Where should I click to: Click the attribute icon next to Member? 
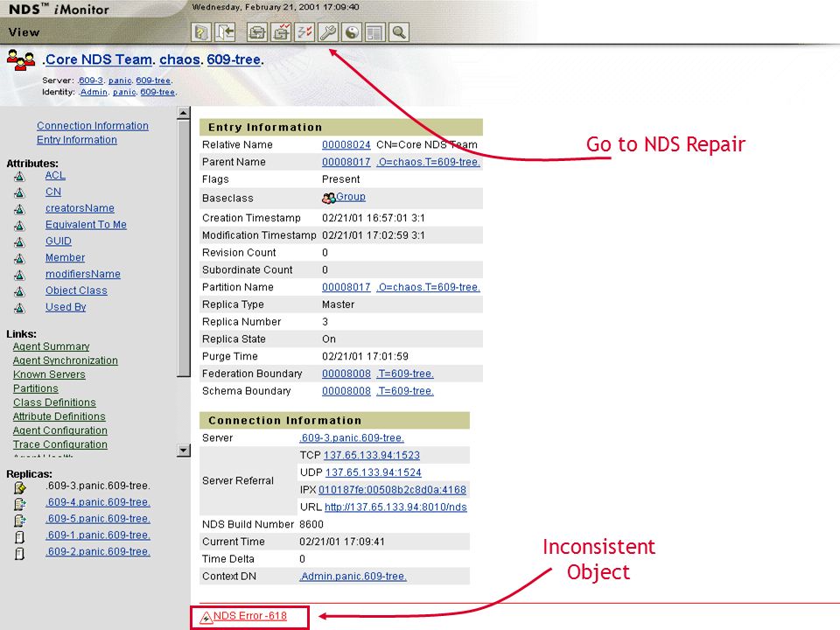[x=19, y=259]
